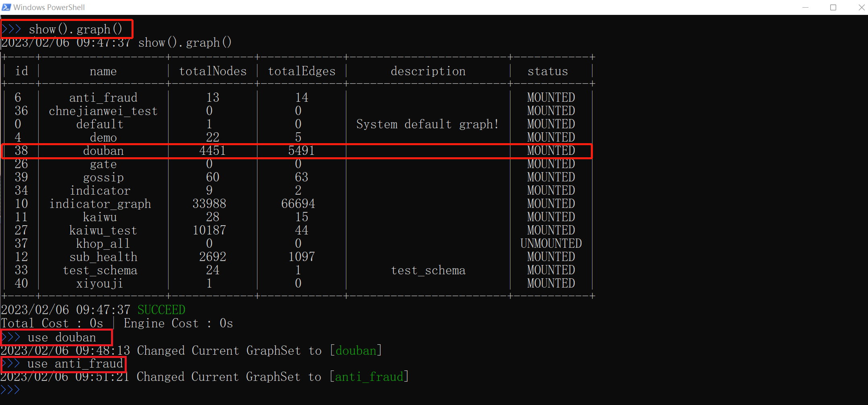Click the 'Total Cost : 0s' text

pyautogui.click(x=52, y=323)
